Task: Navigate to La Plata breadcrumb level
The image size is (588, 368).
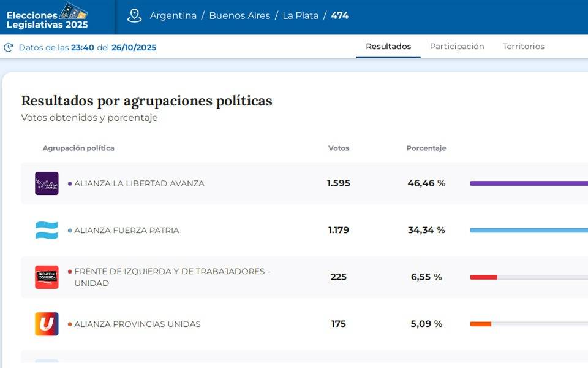Action: tap(300, 16)
